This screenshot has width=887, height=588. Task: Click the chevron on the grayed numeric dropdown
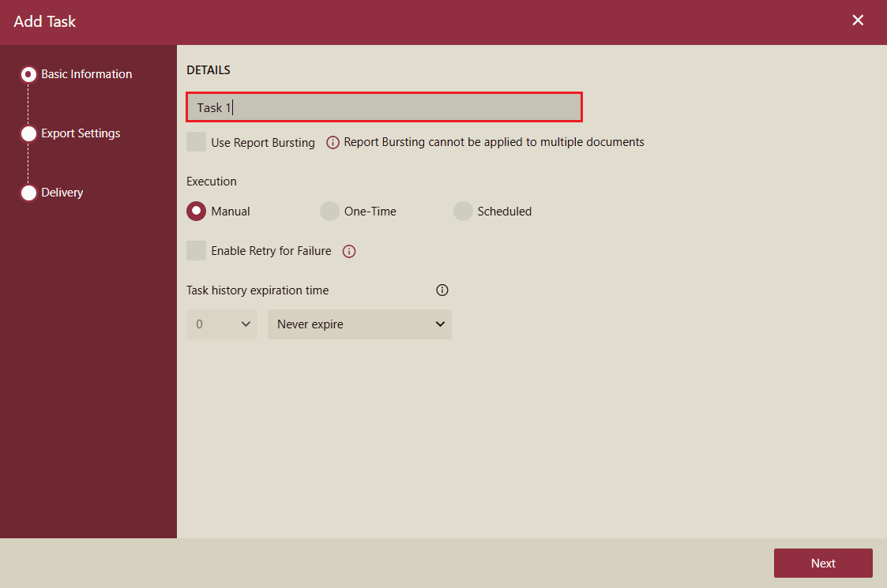[246, 324]
